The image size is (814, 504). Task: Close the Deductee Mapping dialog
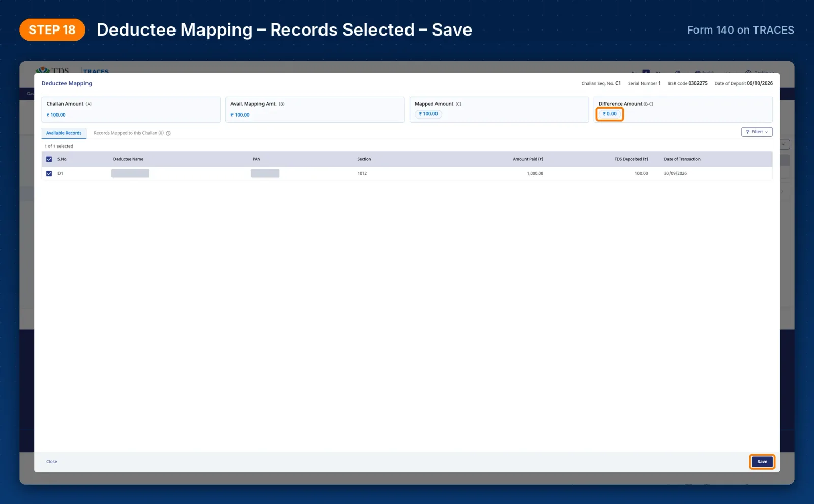[x=52, y=462]
